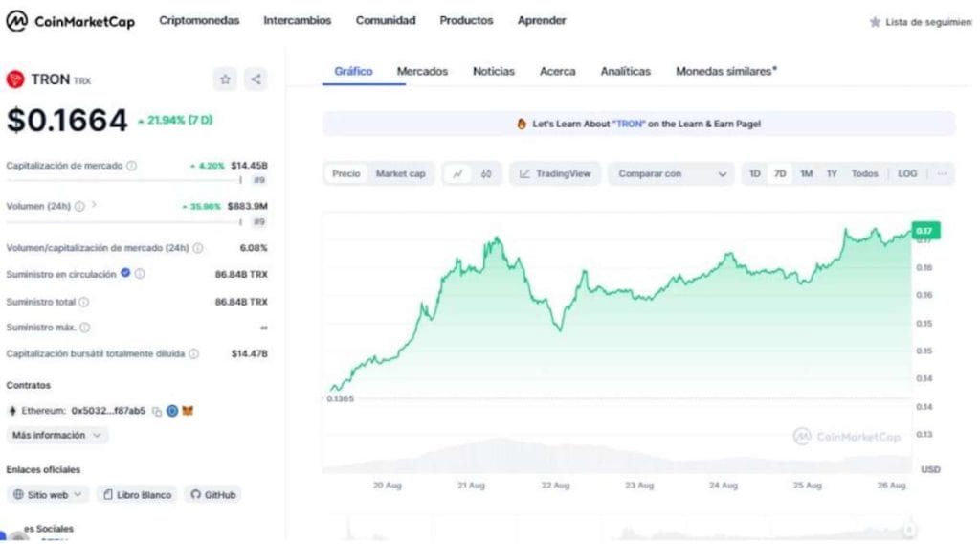This screenshot has width=980, height=544.
Task: Open the Comparar con dropdown
Action: point(672,173)
